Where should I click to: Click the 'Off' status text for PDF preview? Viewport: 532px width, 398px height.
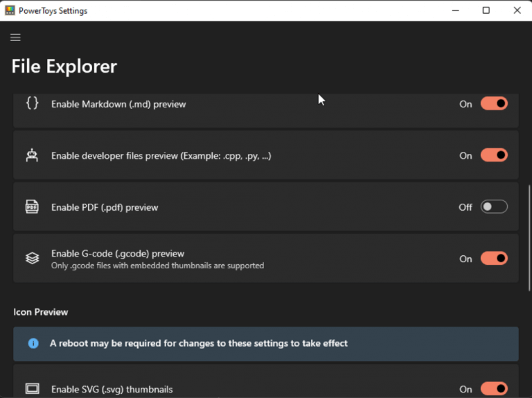(465, 207)
